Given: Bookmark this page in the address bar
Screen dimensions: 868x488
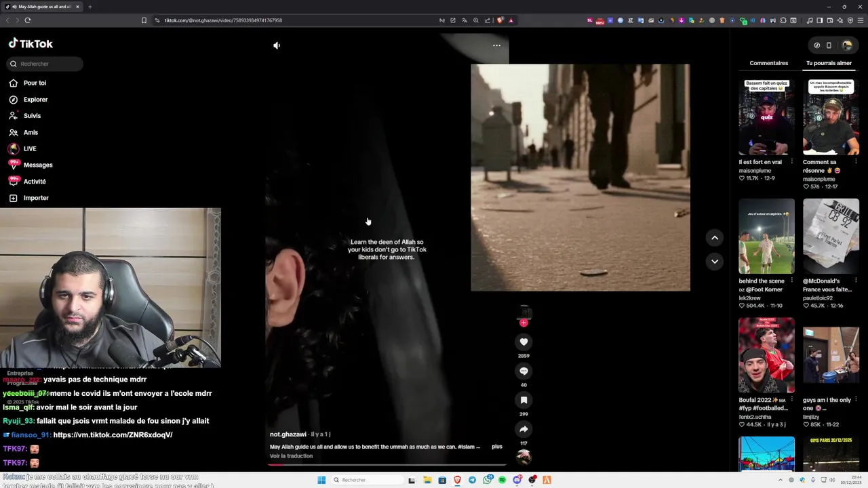Looking at the screenshot, I should [x=144, y=20].
